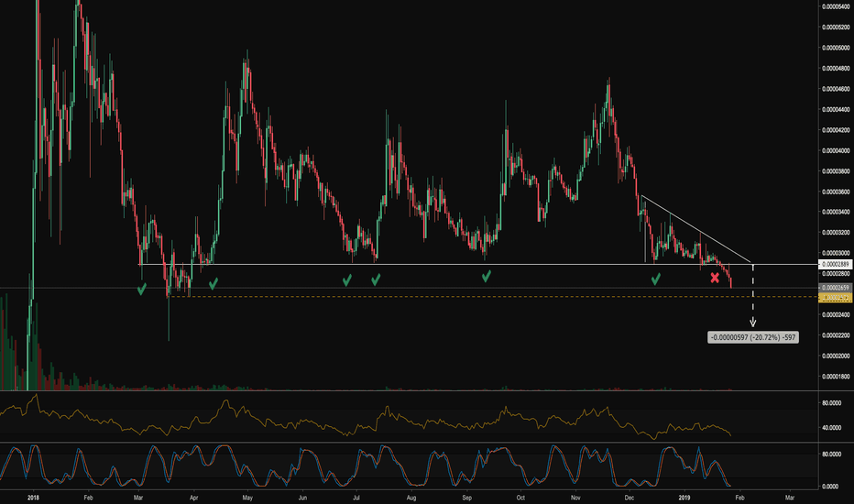Viewport: 854px width, 504px height.
Task: Select the green checkmark drawn in early March
Action: click(x=142, y=289)
